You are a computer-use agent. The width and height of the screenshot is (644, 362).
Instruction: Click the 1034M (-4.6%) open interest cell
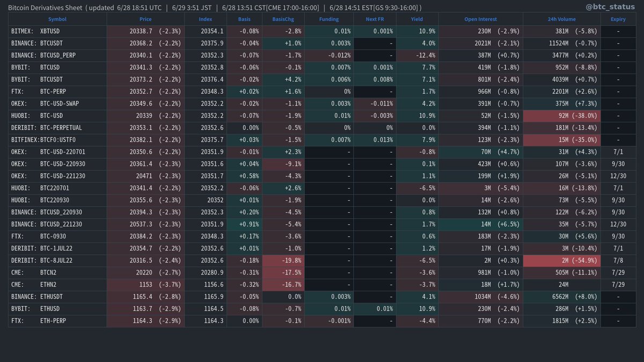tap(481, 296)
